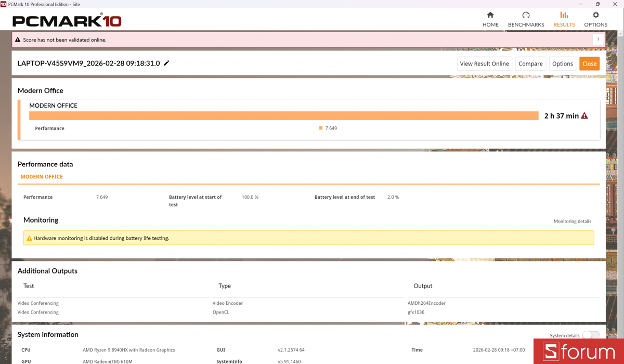Click the 100.0 % battery start value

[x=250, y=197]
